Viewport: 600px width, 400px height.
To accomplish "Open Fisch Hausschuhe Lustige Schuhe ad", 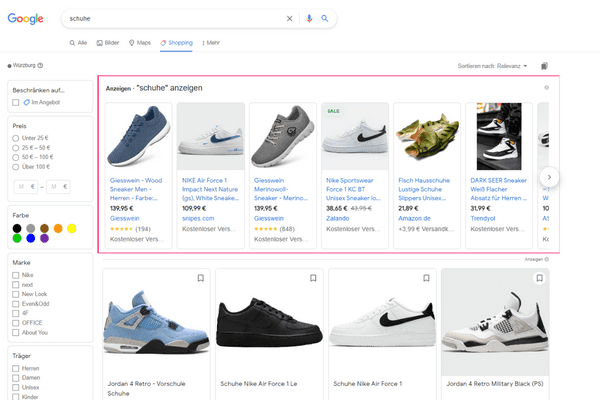I will (424, 189).
